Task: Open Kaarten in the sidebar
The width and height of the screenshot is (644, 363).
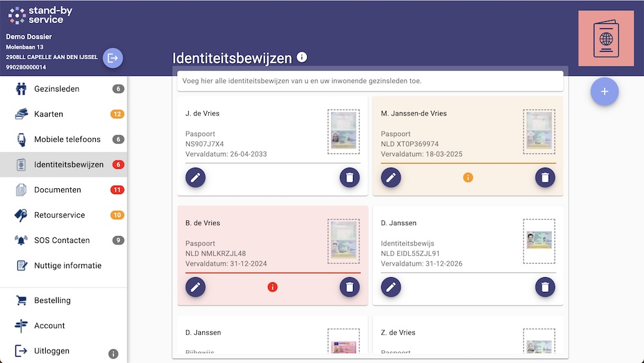Action: pos(64,114)
